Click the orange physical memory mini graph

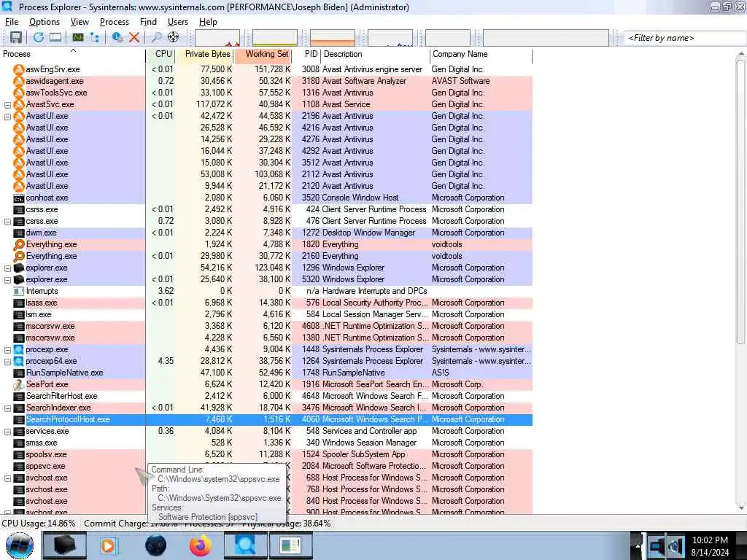coord(333,38)
